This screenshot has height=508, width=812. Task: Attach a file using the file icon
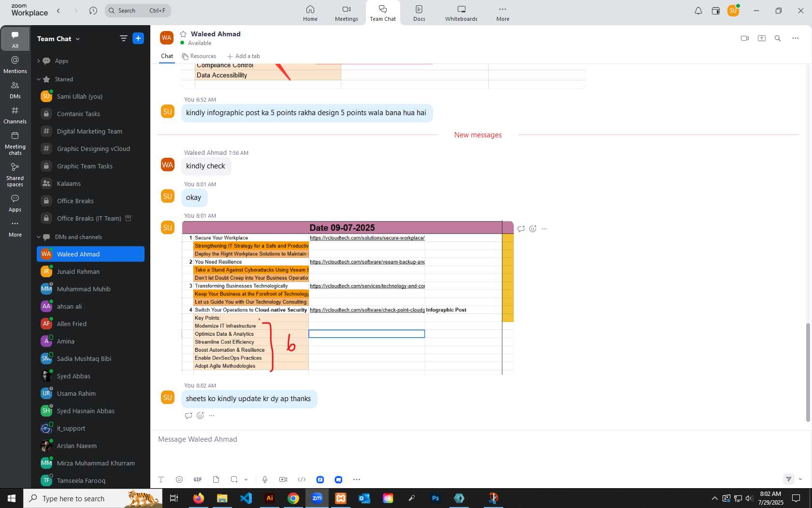pyautogui.click(x=216, y=479)
